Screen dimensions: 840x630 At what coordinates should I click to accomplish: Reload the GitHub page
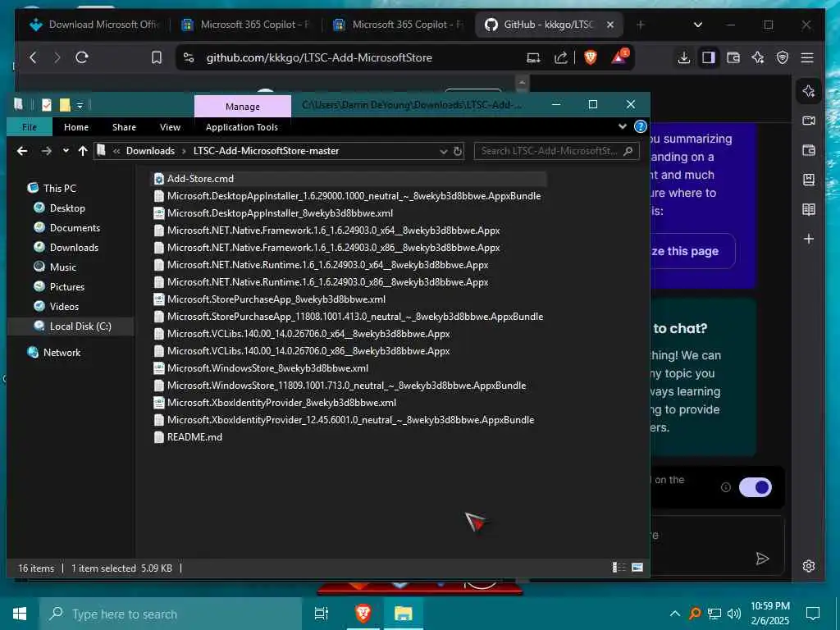pyautogui.click(x=82, y=57)
